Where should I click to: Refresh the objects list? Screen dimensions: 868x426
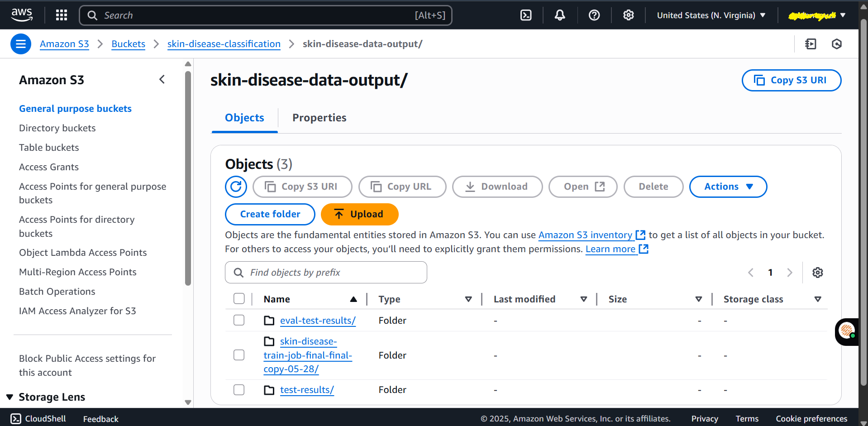[236, 187]
